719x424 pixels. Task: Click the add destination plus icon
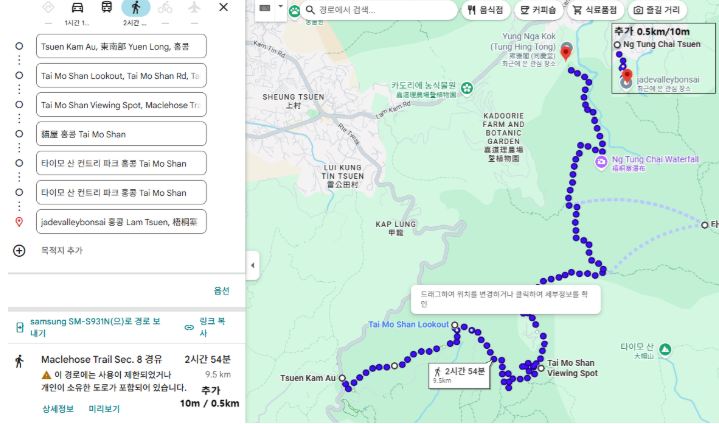19,251
